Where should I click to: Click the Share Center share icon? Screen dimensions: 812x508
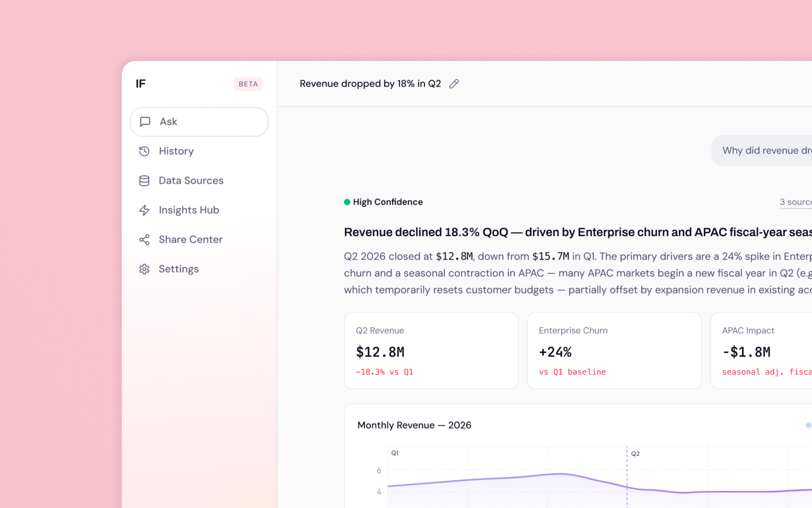tap(144, 239)
